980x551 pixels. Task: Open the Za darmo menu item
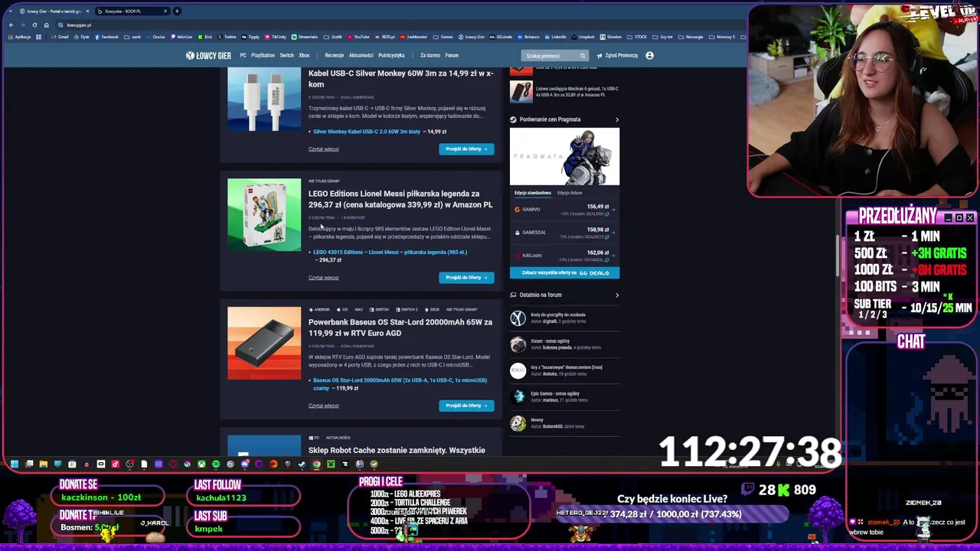point(430,56)
